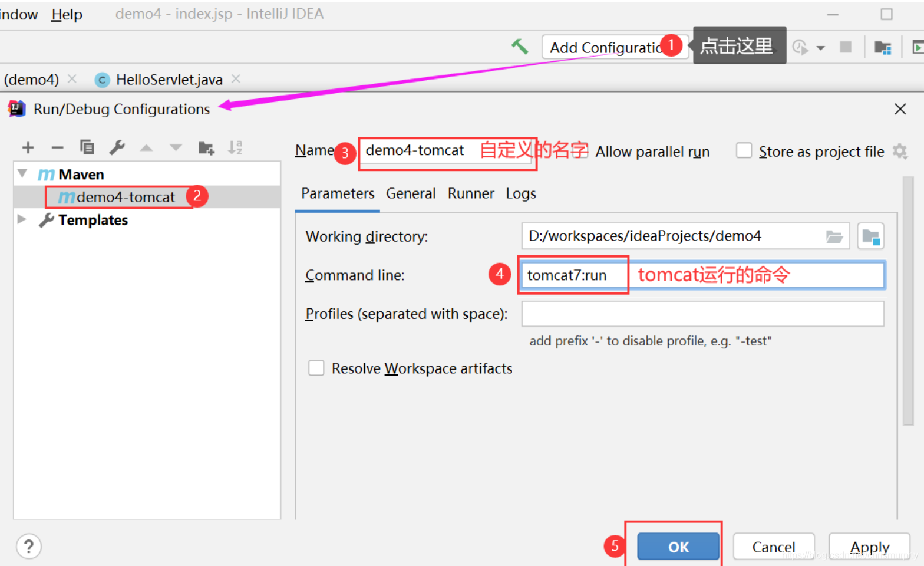Image resolution: width=924 pixels, height=566 pixels.
Task: Click the Stop square icon in toolbar
Action: click(x=846, y=47)
